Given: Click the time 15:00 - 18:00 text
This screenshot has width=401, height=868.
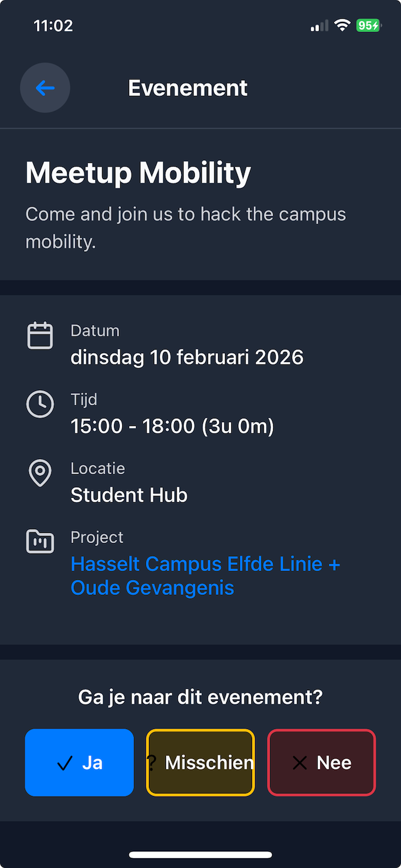Looking at the screenshot, I should [172, 426].
